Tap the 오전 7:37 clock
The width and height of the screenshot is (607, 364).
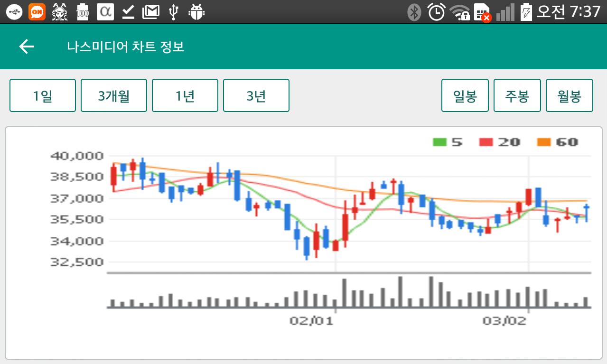pyautogui.click(x=569, y=12)
